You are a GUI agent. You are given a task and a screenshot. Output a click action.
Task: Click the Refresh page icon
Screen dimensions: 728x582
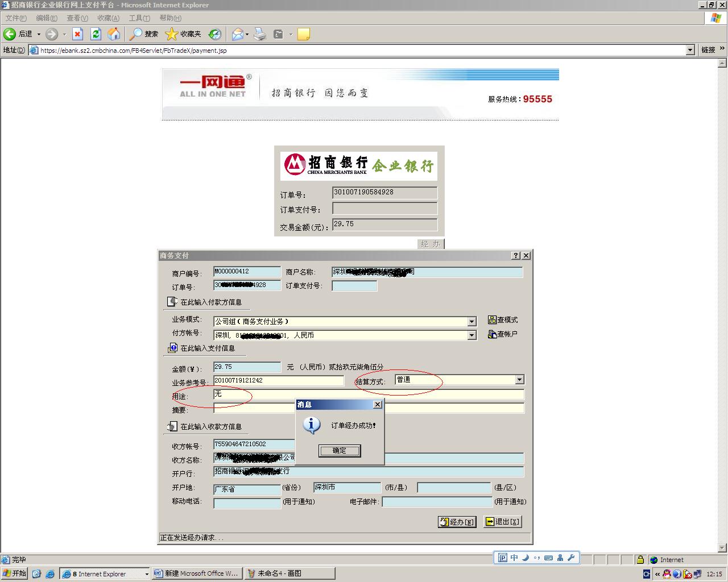click(96, 34)
